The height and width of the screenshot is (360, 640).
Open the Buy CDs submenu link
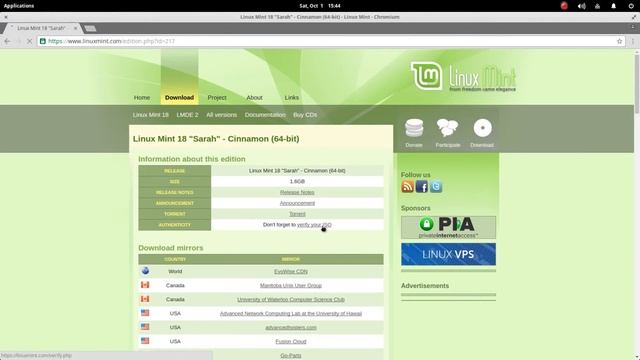click(x=305, y=115)
